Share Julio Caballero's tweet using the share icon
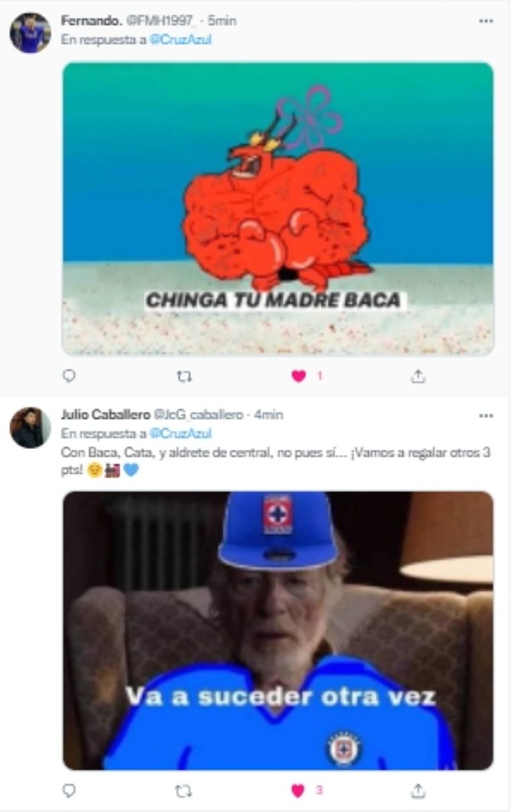Viewport: 516px width, 812px height. (x=418, y=791)
